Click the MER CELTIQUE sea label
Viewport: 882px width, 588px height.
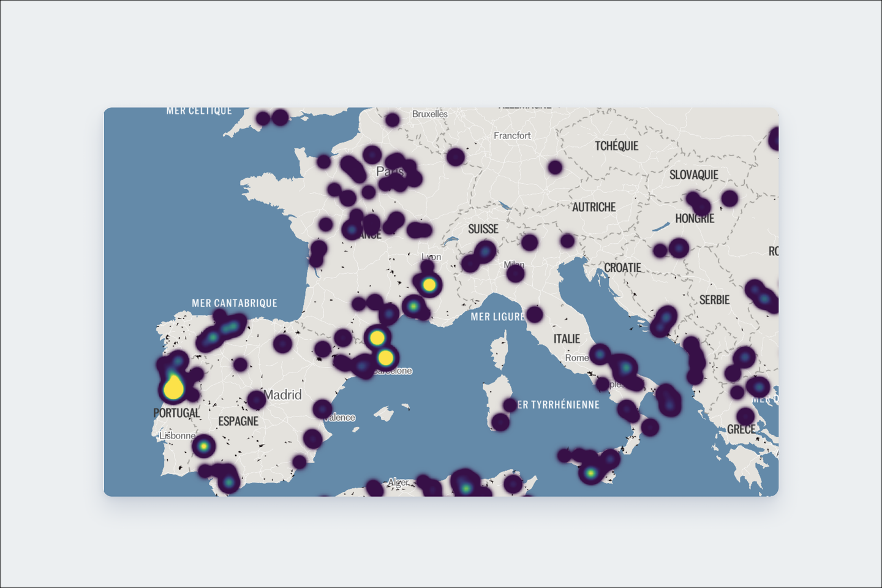199,111
